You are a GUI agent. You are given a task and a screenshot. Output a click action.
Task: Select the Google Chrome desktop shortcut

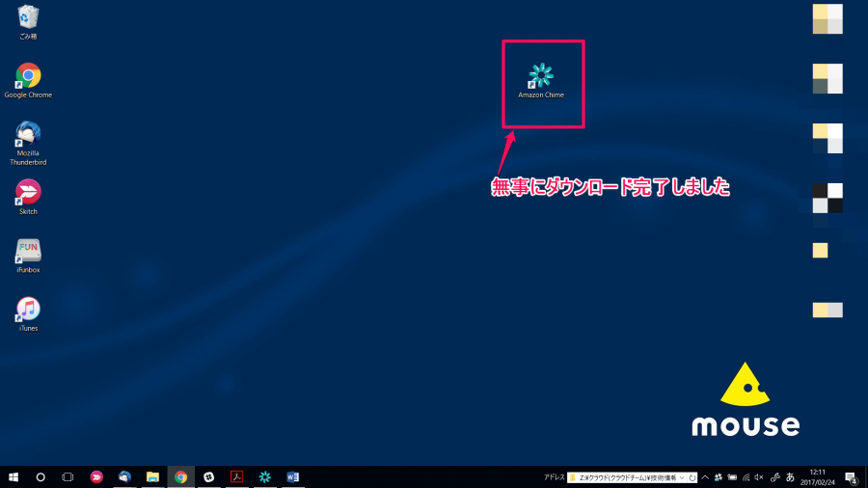coord(28,80)
